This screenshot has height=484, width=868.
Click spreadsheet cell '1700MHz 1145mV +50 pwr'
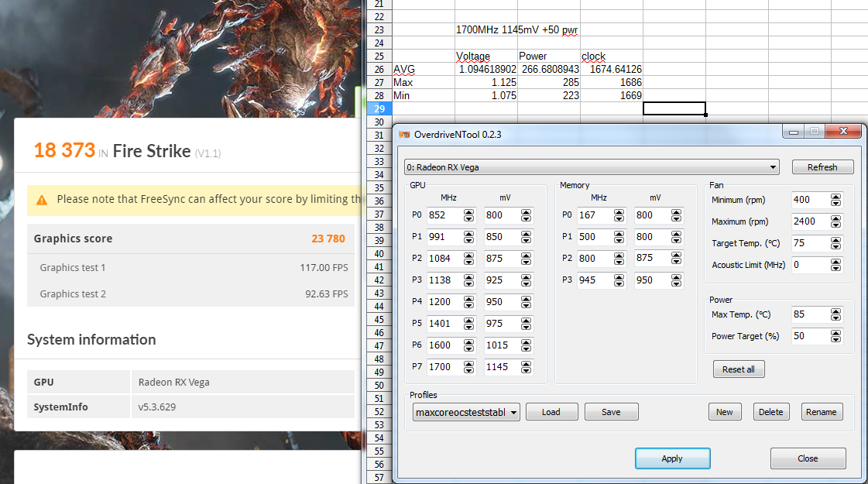click(x=516, y=30)
